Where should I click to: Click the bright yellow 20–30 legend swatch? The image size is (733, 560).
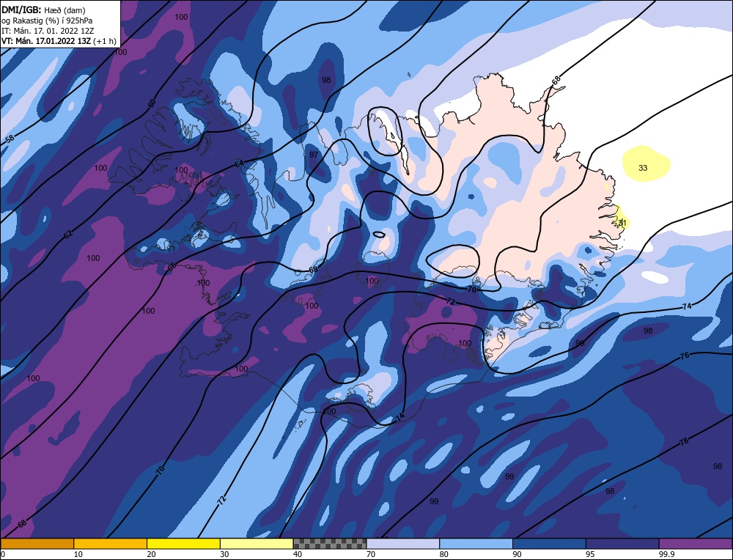[x=183, y=543]
